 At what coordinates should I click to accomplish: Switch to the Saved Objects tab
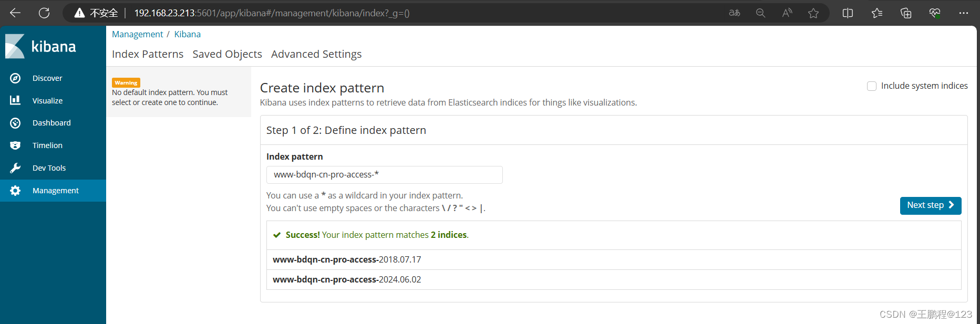click(x=227, y=54)
